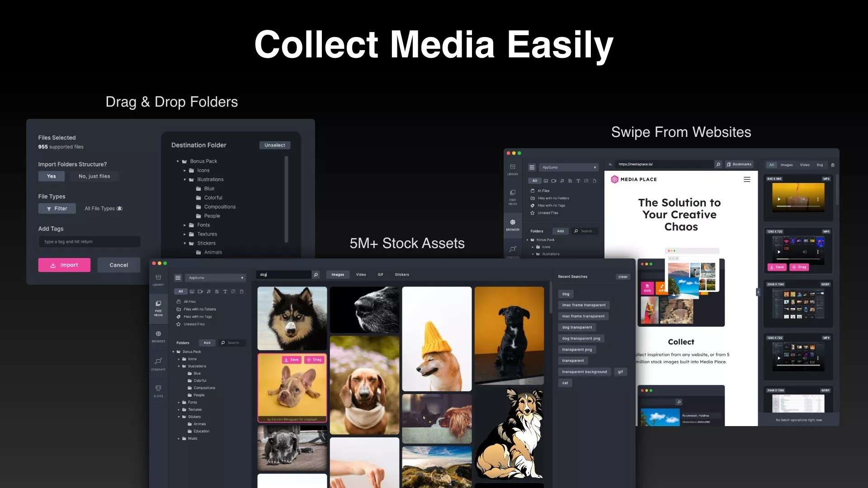Open the Library sidebar section
This screenshot has height=488, width=868.
[158, 280]
